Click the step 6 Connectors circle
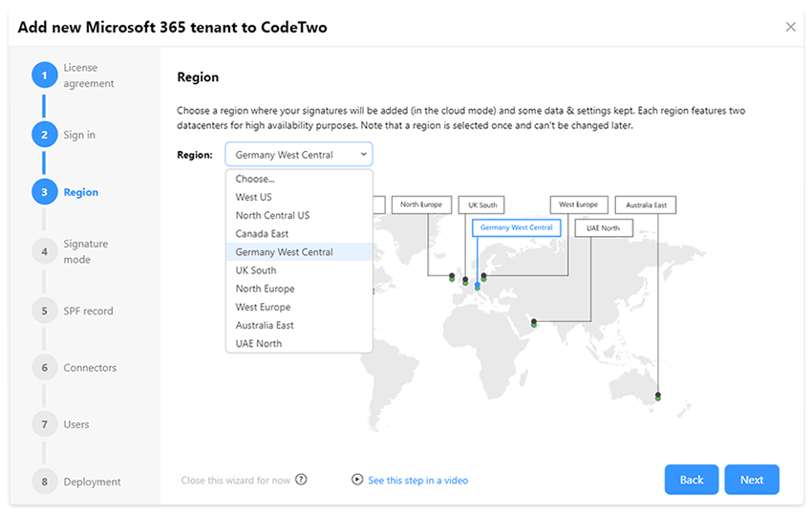 [x=45, y=367]
